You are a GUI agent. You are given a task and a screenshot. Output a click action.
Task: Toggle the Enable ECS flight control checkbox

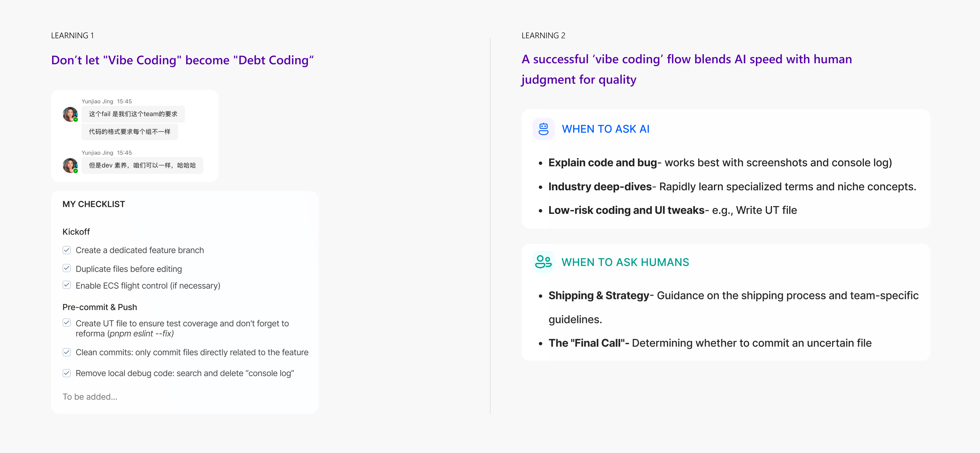click(x=67, y=285)
